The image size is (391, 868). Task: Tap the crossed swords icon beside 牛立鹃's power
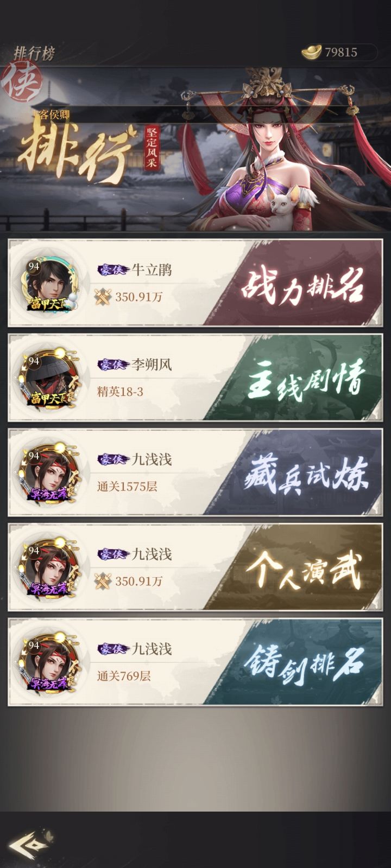pyautogui.click(x=103, y=297)
